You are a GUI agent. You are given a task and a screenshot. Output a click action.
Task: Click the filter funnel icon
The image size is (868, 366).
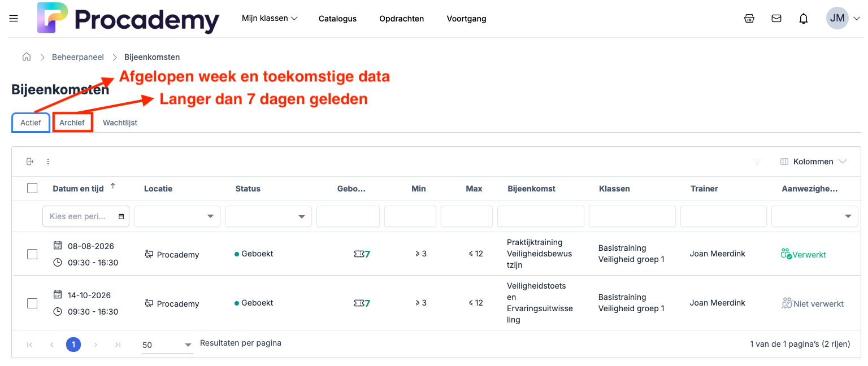(757, 162)
